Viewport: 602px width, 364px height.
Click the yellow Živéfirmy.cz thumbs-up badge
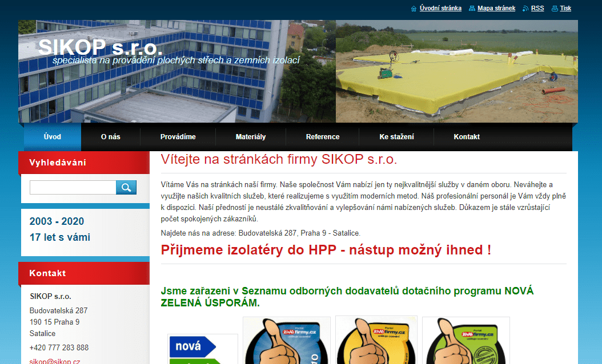[376, 340]
